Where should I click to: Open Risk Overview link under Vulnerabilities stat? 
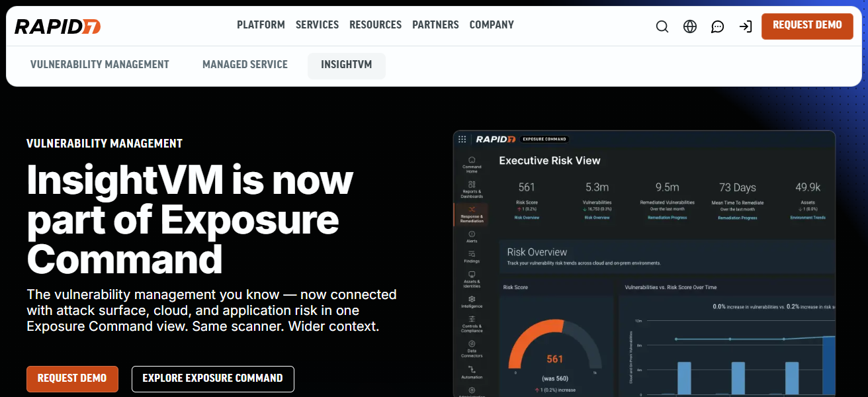tap(597, 217)
